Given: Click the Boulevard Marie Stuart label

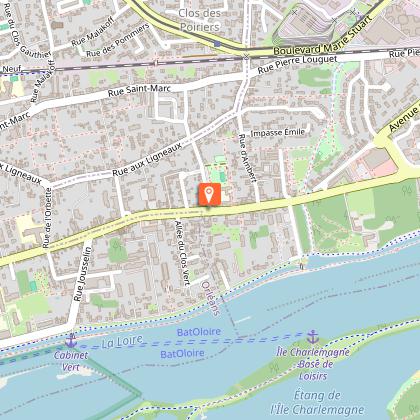Looking at the screenshot, I should pos(323,36).
